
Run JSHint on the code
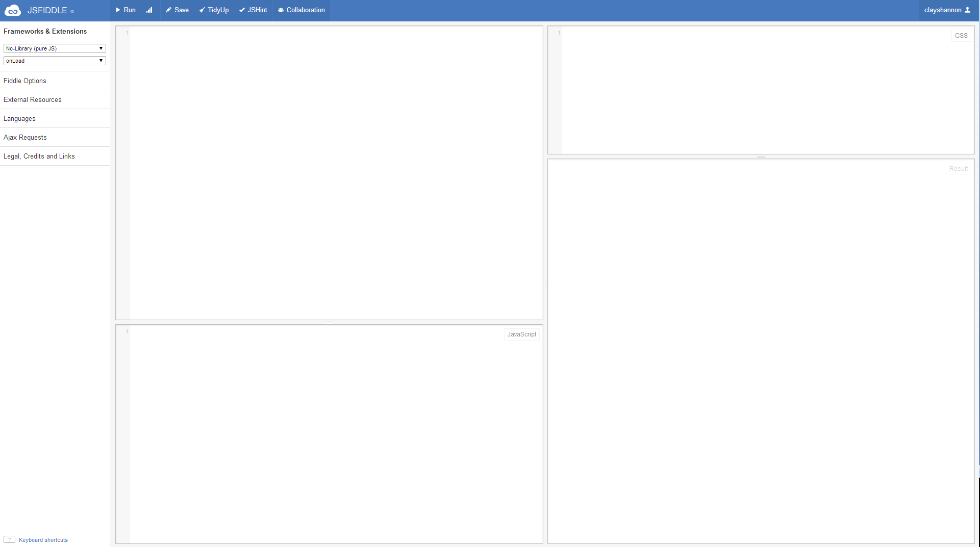pos(253,10)
